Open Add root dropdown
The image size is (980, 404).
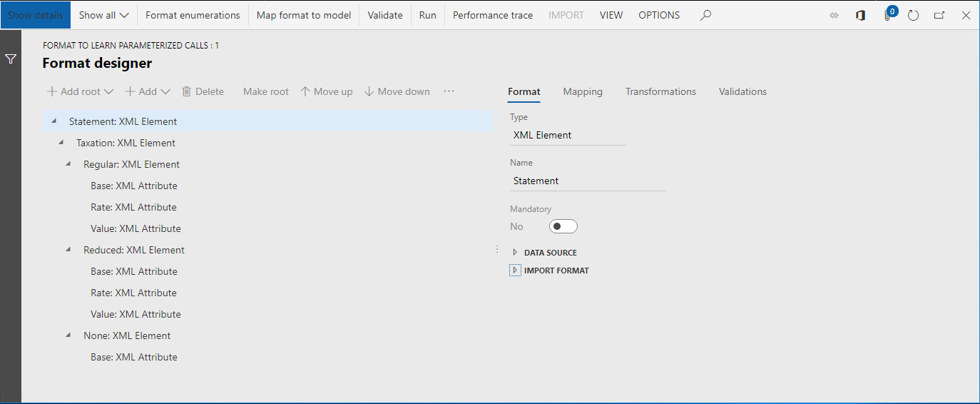coord(80,91)
